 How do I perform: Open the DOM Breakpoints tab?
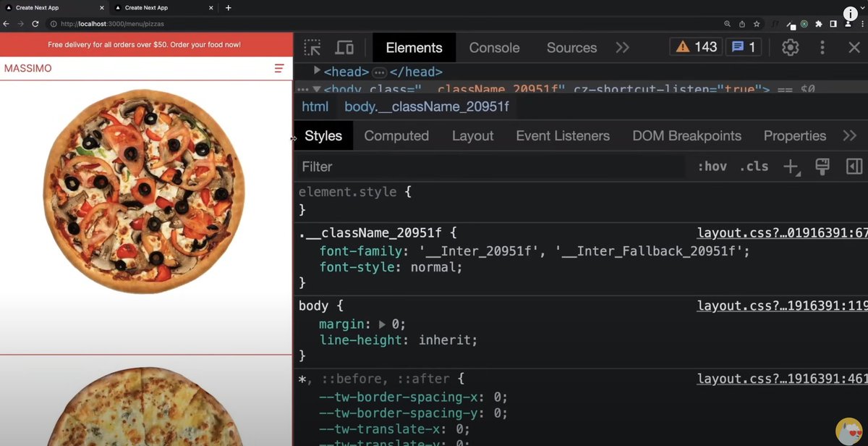tap(686, 135)
